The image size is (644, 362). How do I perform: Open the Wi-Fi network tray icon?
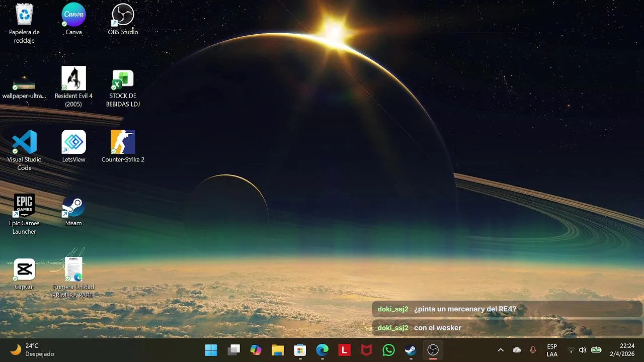(571, 350)
